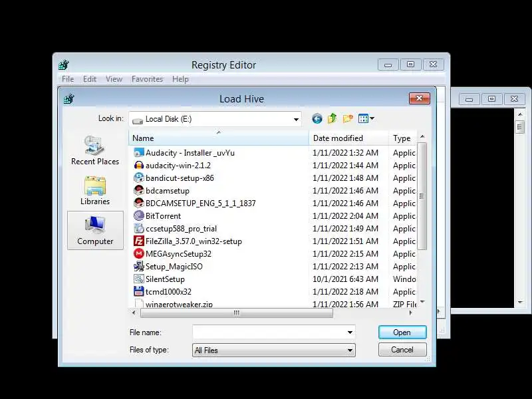532x399 pixels.
Task: Click the BitTorrent file icon
Action: pyautogui.click(x=139, y=215)
